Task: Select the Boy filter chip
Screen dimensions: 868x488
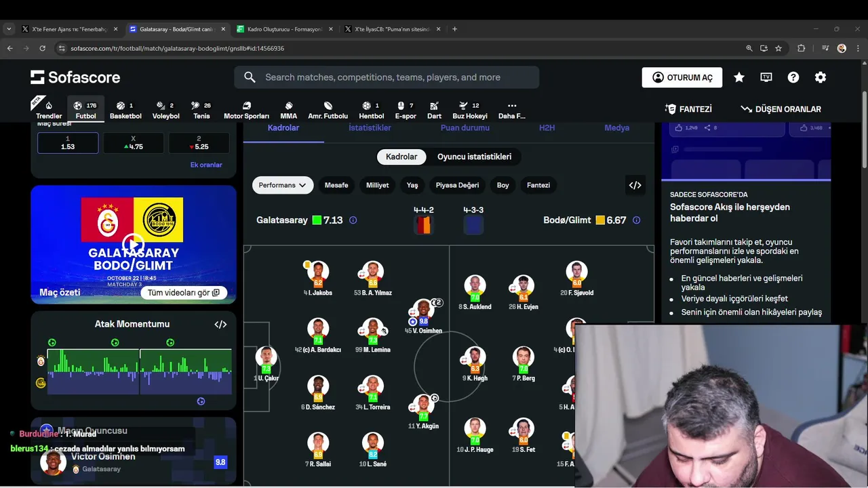Action: click(502, 185)
